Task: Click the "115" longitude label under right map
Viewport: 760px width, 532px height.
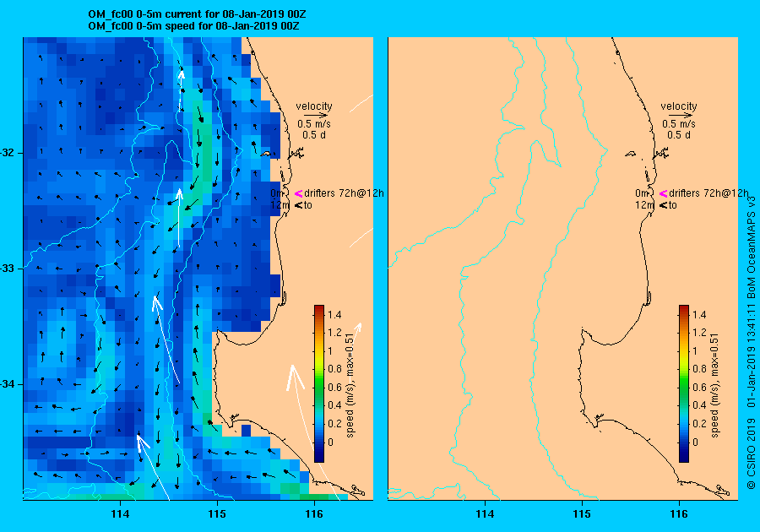Action: pos(582,514)
